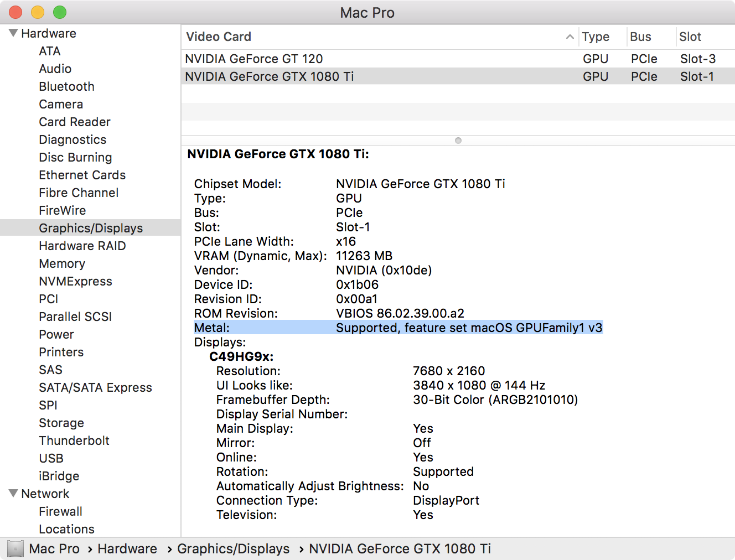735x560 pixels.
Task: Select ATA in the sidebar
Action: [50, 51]
